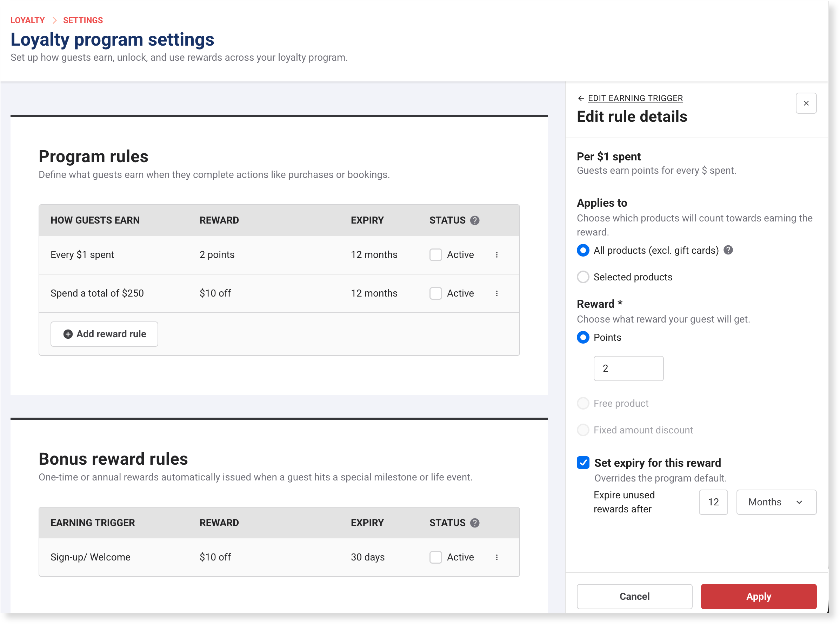Image resolution: width=840 pixels, height=624 pixels.
Task: Open kebab menu for Every $1 spent row
Action: pos(497,255)
